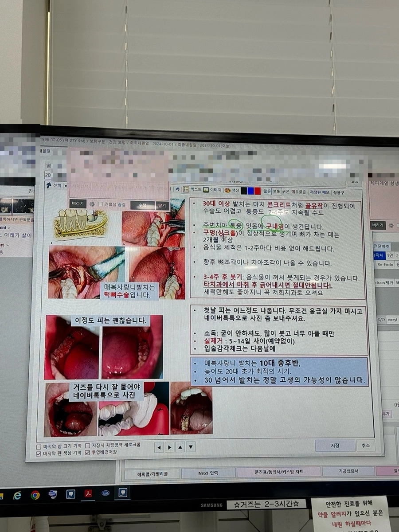Choose the 이미지 image tool
The image size is (399, 532).
(212, 190)
